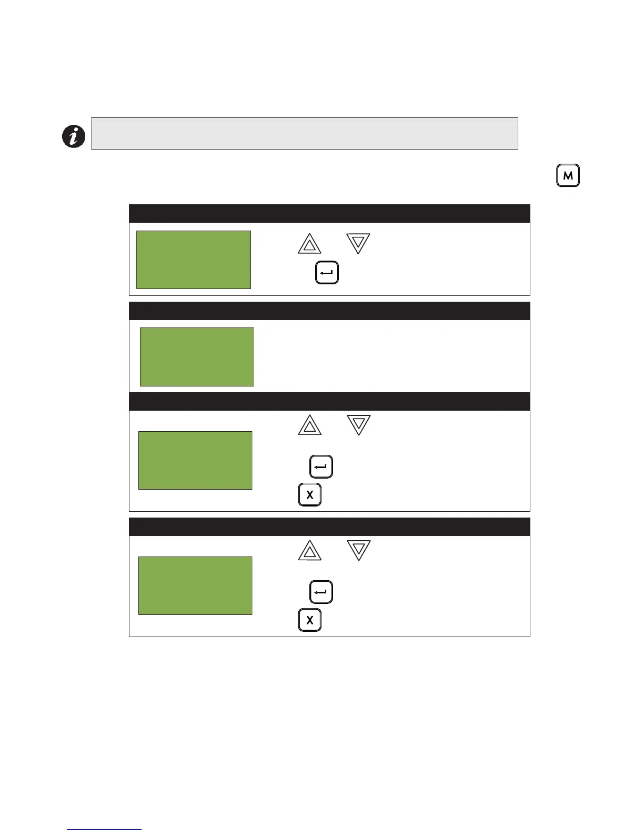Screen dimensions: 644x834
Task: Click the gray note box next to info icon
Action: (305, 134)
